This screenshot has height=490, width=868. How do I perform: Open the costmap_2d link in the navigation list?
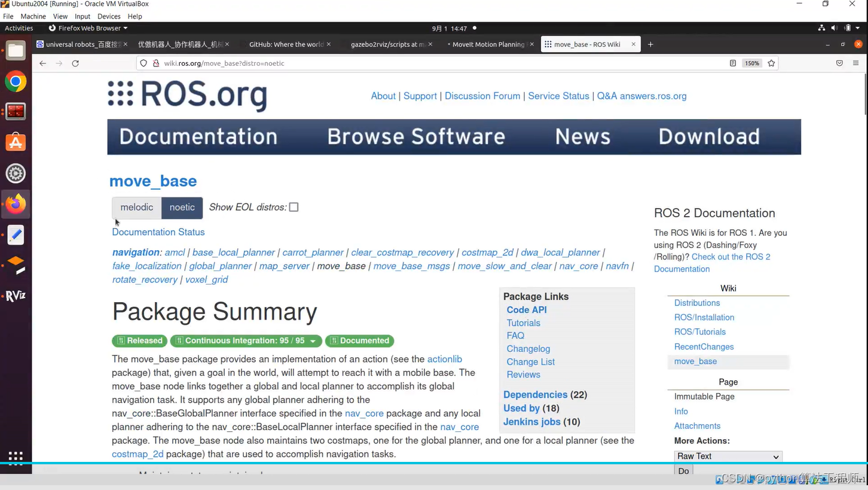(488, 252)
